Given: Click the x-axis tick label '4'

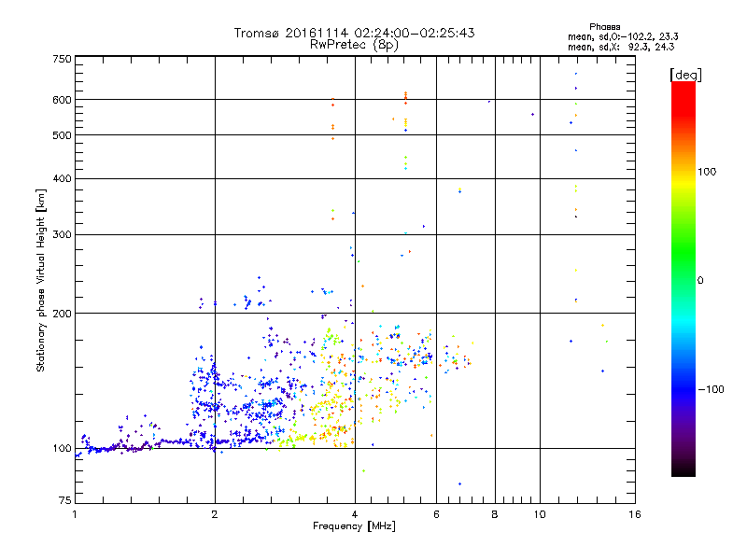Looking at the screenshot, I should (x=355, y=514).
